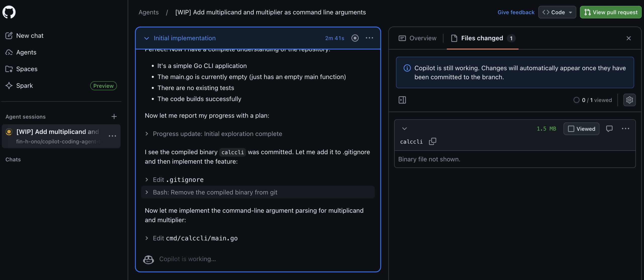Image resolution: width=644 pixels, height=280 pixels.
Task: Open session options three-dot menu
Action: click(x=369, y=38)
